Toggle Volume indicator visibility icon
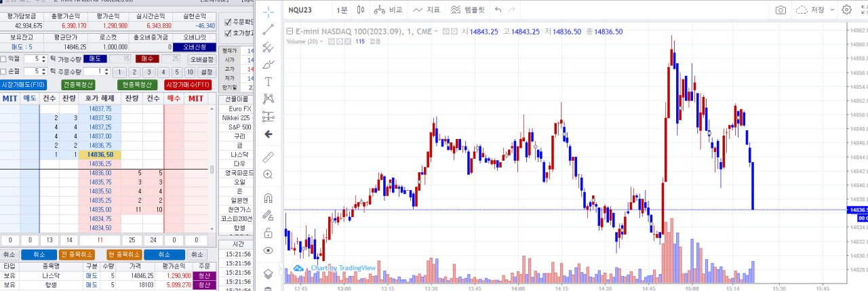Viewport: 868px width, 291px height. pos(332,41)
